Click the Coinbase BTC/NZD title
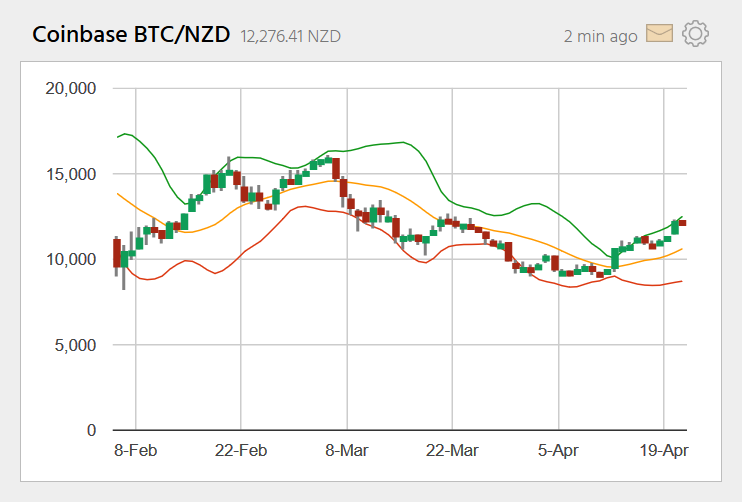742x502 pixels. (x=132, y=34)
